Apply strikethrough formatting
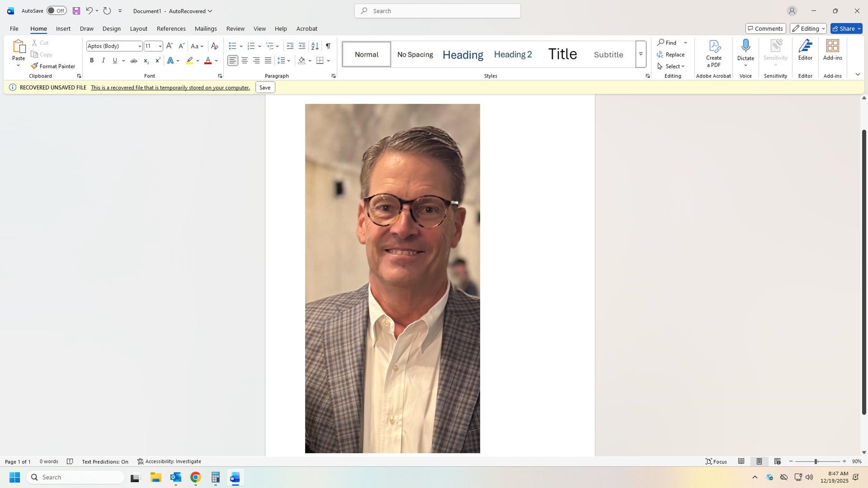Image resolution: width=868 pixels, height=488 pixels. (134, 61)
